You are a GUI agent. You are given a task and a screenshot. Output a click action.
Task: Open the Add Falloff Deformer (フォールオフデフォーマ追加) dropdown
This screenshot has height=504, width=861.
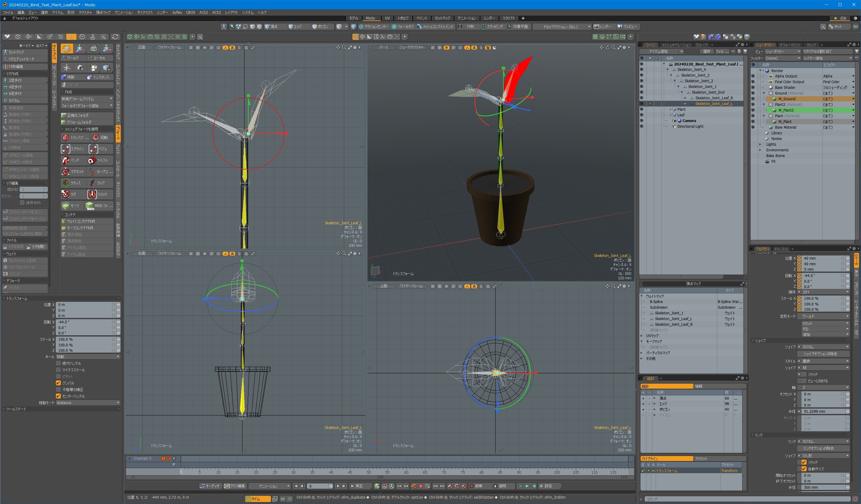click(x=87, y=106)
